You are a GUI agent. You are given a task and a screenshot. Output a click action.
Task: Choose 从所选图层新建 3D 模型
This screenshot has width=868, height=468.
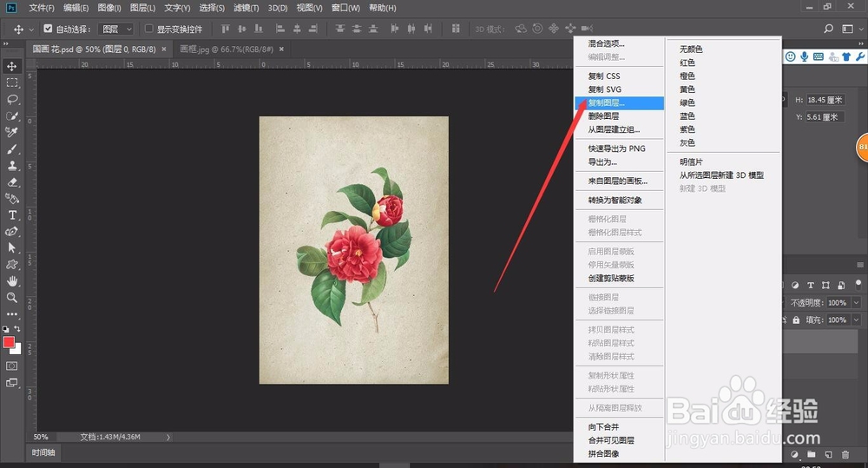click(x=724, y=175)
